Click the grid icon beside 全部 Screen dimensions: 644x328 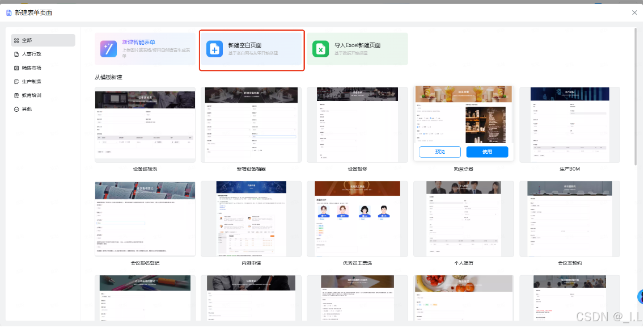(16, 40)
